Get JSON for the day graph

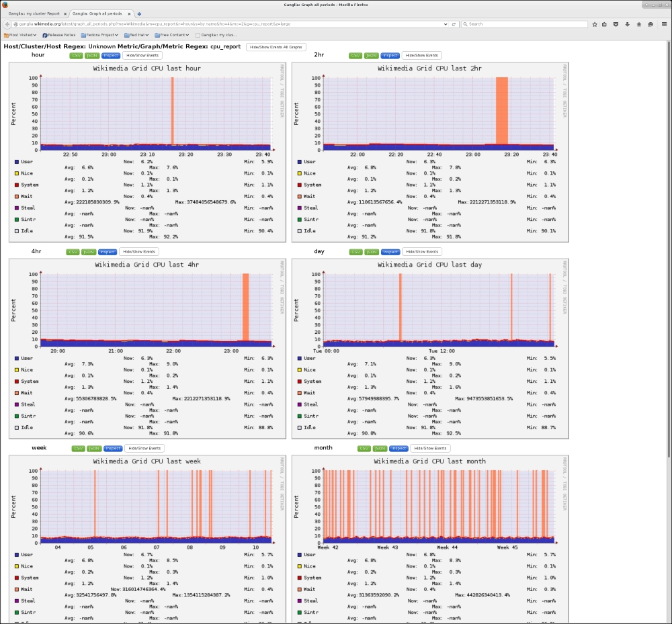click(372, 252)
